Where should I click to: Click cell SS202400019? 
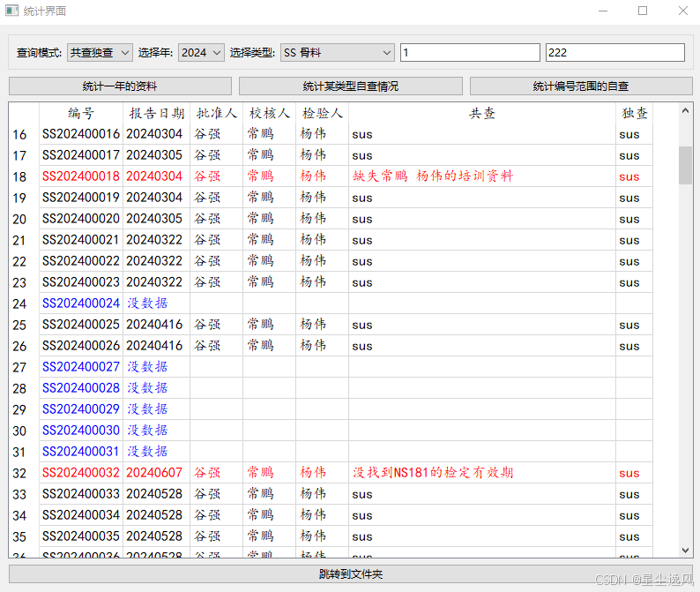coord(81,198)
